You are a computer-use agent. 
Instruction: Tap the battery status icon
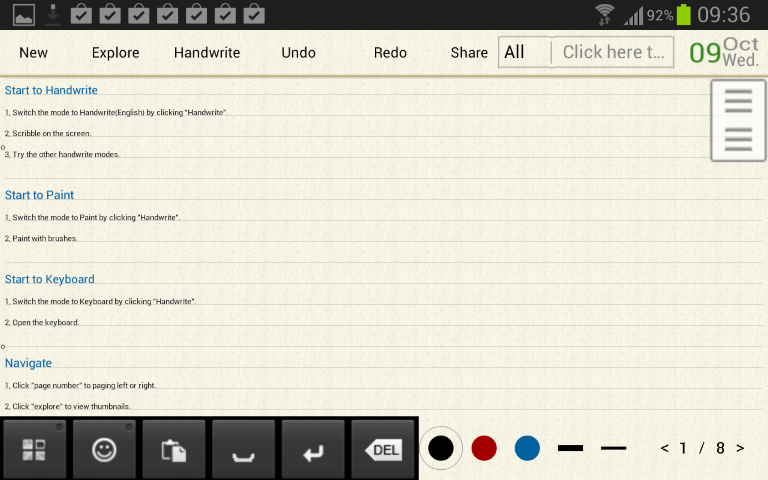[x=683, y=15]
